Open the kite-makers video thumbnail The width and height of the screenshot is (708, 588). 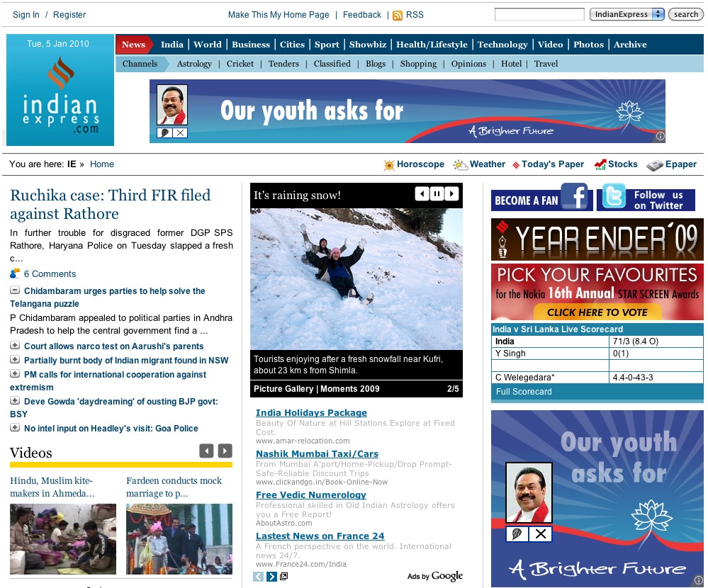[x=63, y=539]
